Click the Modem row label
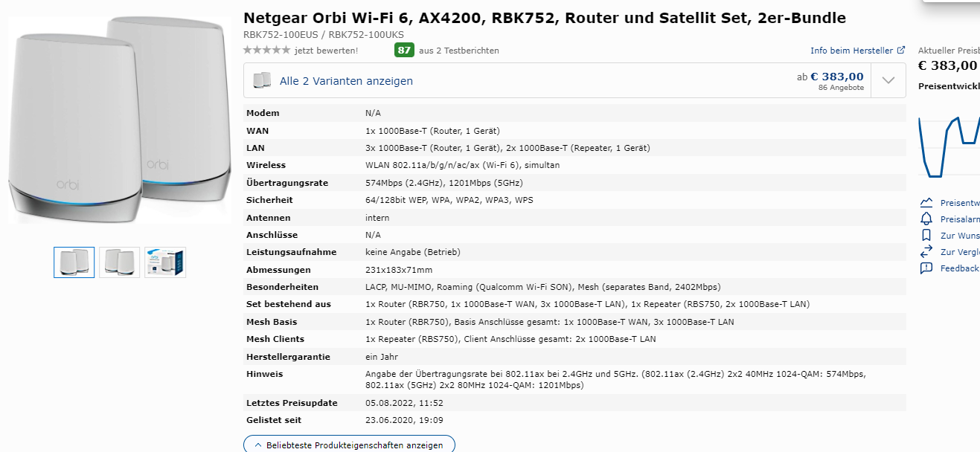Viewport: 980px width, 452px height. coord(263,113)
